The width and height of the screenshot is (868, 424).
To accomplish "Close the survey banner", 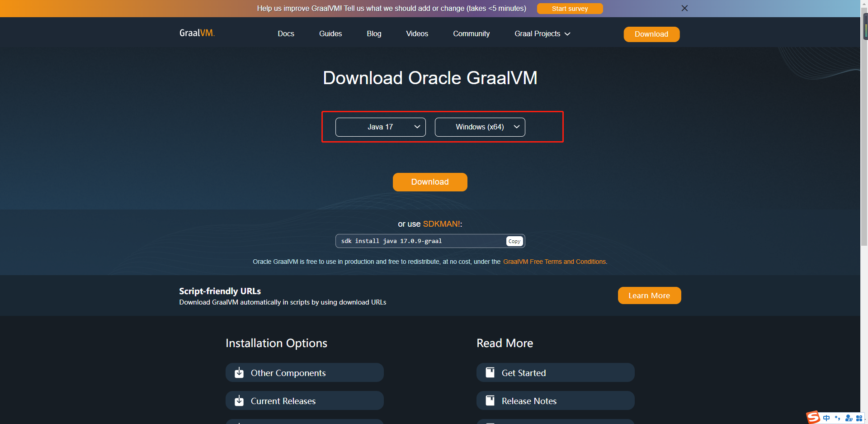I will point(684,8).
